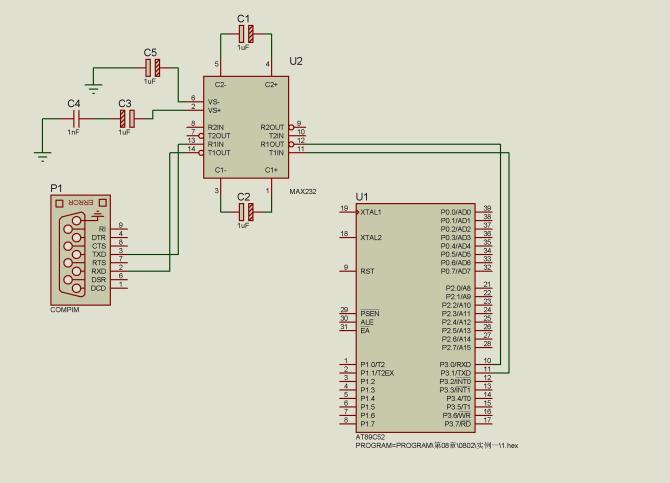Click the ERROR label on COMPIM
Image resolution: width=670 pixels, height=483 pixels.
[81, 202]
